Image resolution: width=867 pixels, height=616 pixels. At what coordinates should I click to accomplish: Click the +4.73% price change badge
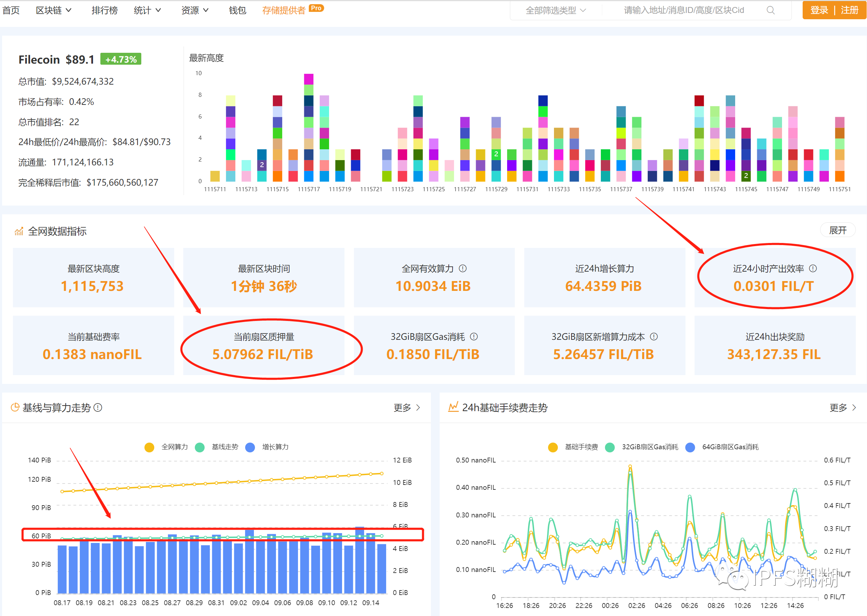pos(121,59)
